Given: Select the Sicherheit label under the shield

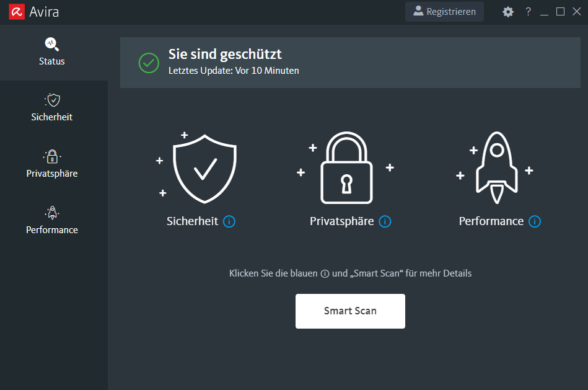Looking at the screenshot, I should click(x=192, y=221).
